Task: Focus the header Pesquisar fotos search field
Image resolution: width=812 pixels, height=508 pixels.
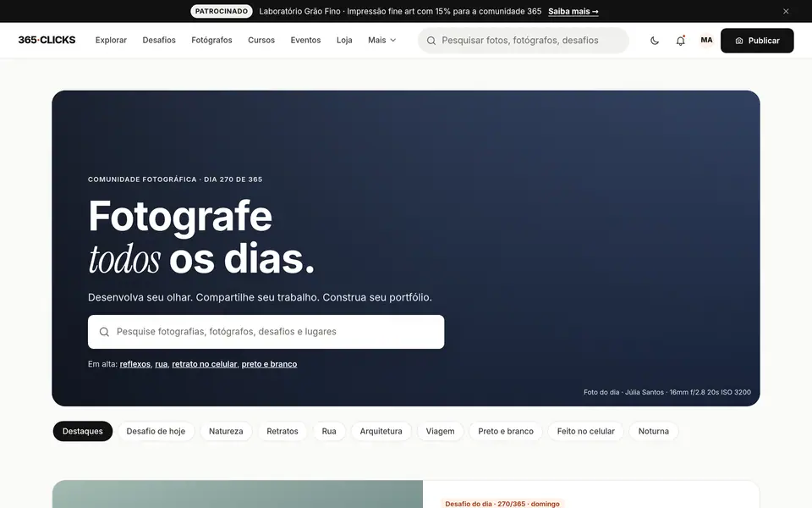Action: pyautogui.click(x=523, y=41)
